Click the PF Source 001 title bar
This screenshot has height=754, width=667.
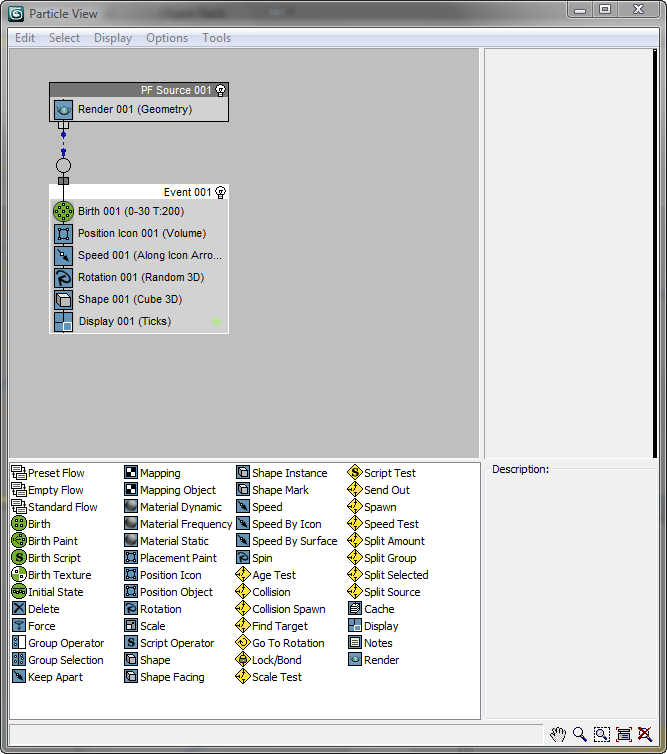pyautogui.click(x=138, y=90)
